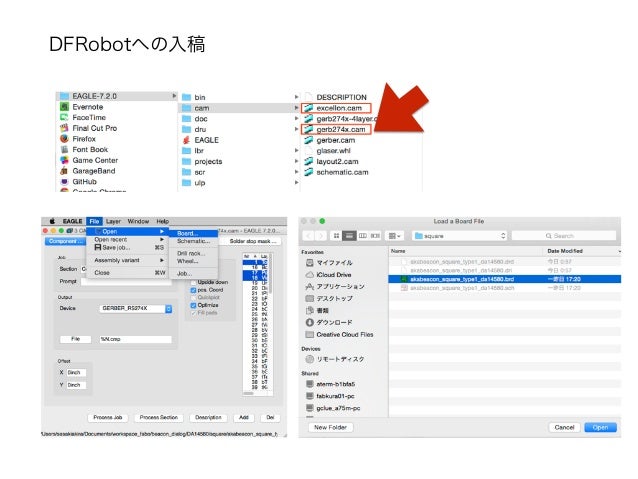This screenshot has width=638, height=479.
Task: Click the Add button
Action: tap(243, 418)
